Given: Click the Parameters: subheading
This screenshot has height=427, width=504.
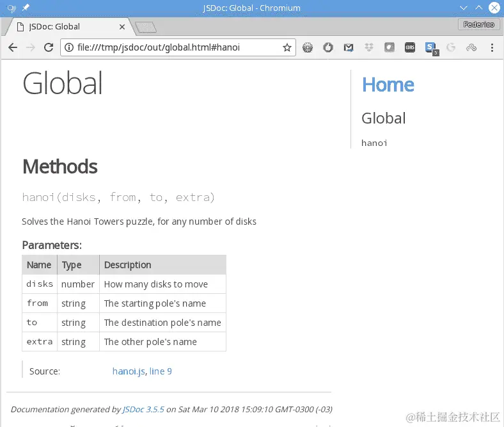Looking at the screenshot, I should [52, 245].
